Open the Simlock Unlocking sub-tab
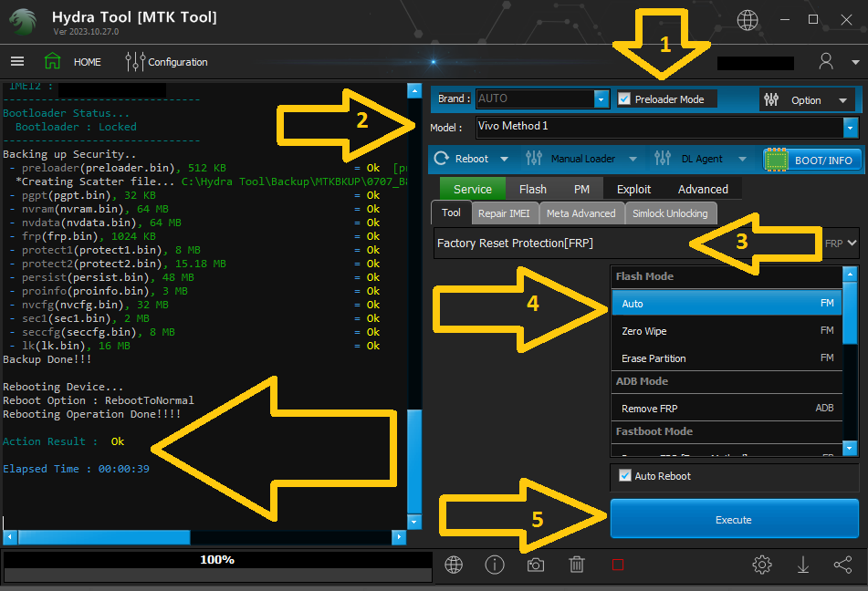Image resolution: width=868 pixels, height=591 pixels. point(670,213)
